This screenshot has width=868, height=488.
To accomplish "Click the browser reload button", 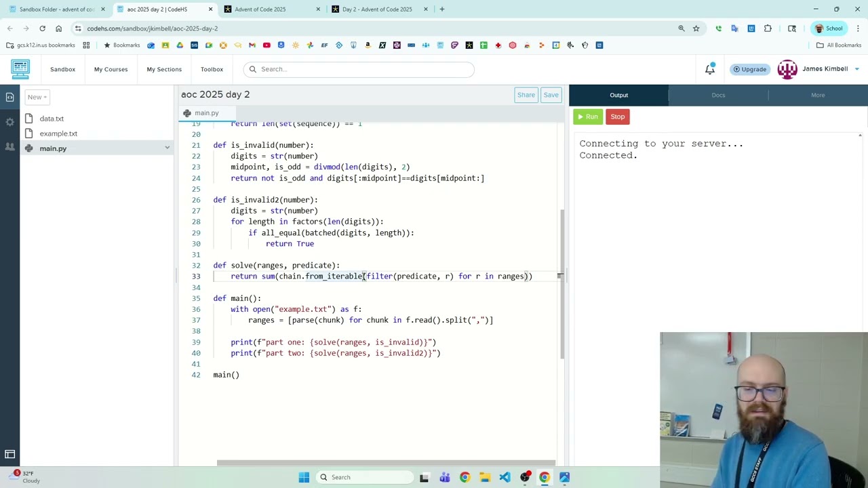I will 42,28.
